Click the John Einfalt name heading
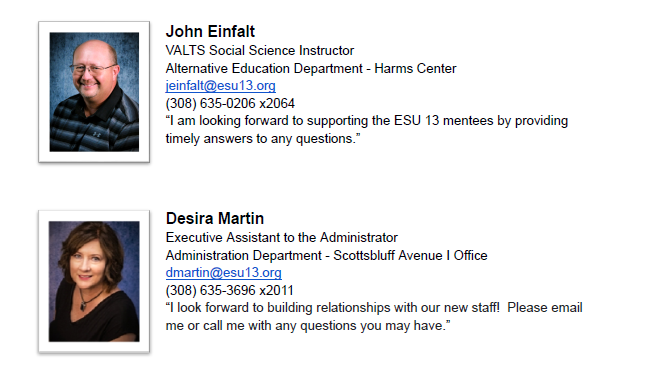The height and width of the screenshot is (390, 669). [x=210, y=32]
